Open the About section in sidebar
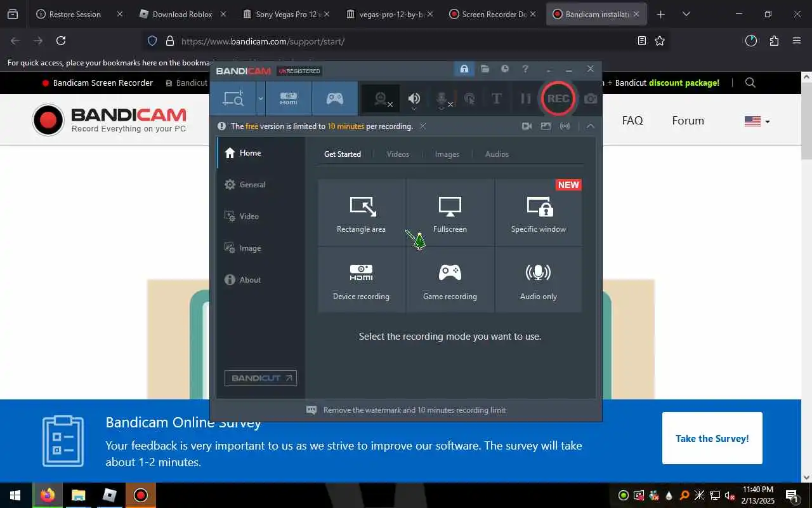Viewport: 812px width, 508px height. 261,280
